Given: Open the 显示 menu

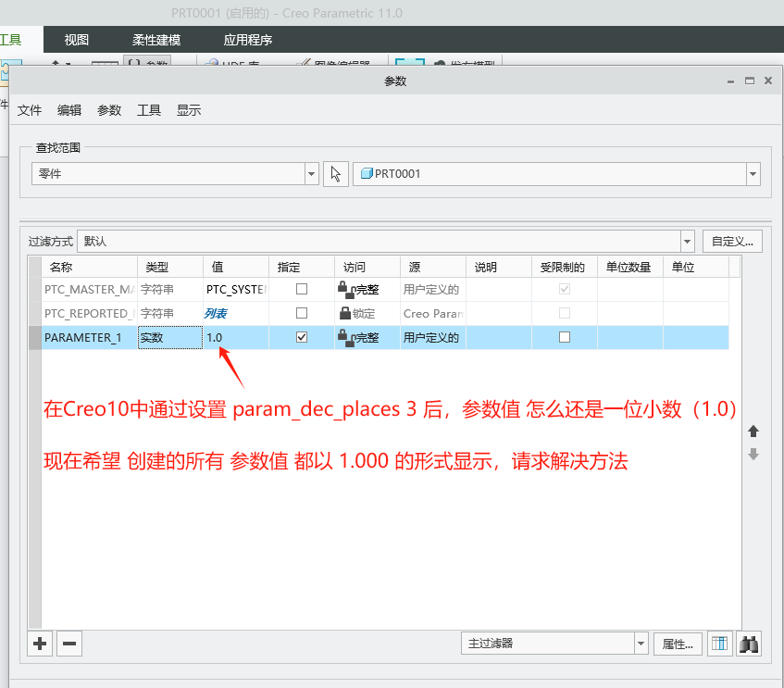Looking at the screenshot, I should pos(189,110).
